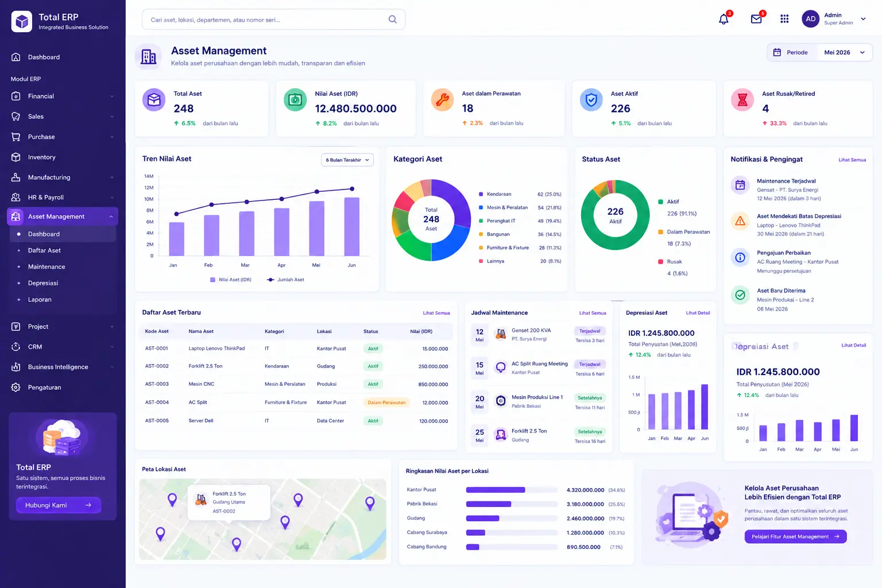Viewport: 882px width, 588px height.
Task: Click Laptop Lenovo ThinkPad asset name
Action: (216, 349)
